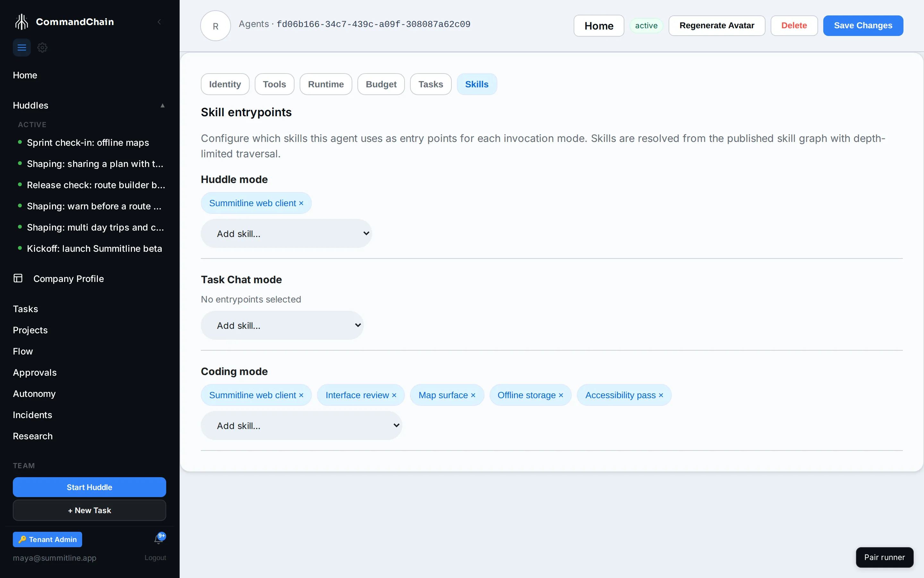
Task: Click the agent avatar circle labeled R
Action: (215, 26)
